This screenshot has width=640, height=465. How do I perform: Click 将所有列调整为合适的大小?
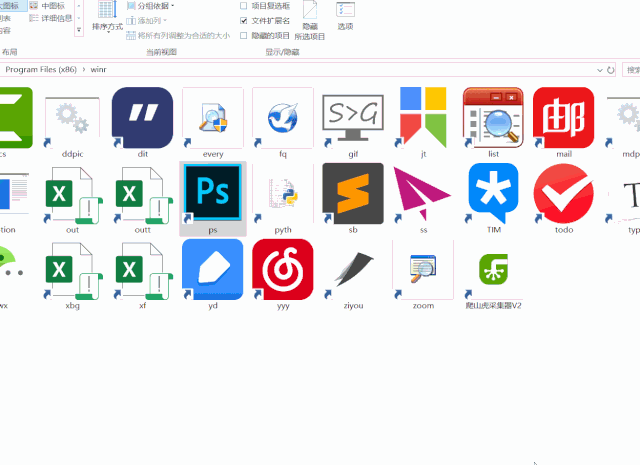click(x=178, y=36)
